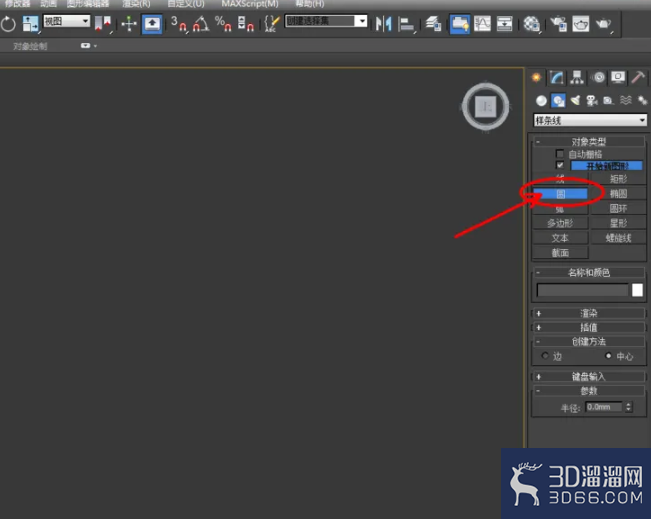This screenshot has height=519, width=651.
Task: Open Schematic View icon
Action: pyautogui.click(x=504, y=24)
